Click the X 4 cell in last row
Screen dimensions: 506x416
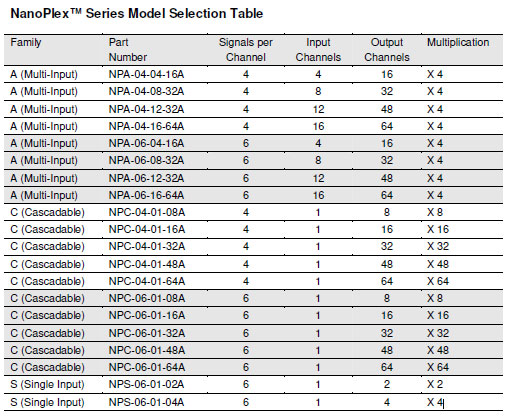tap(435, 402)
